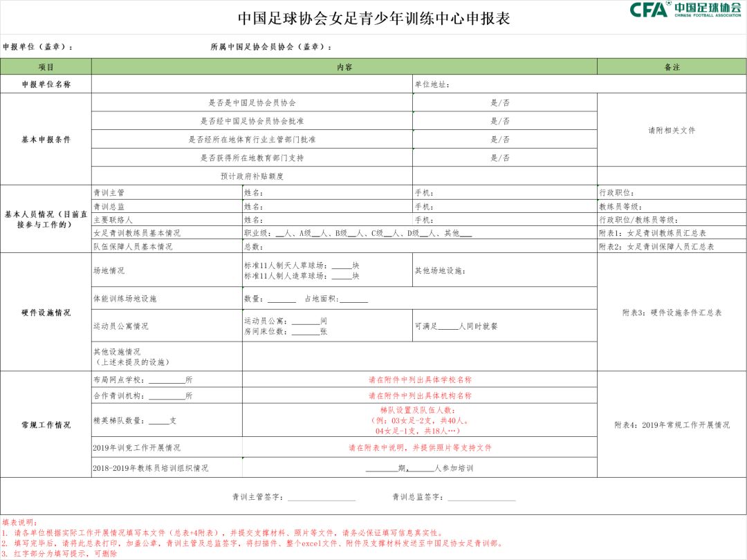Click the 布局网点学校 cell

pos(167,380)
